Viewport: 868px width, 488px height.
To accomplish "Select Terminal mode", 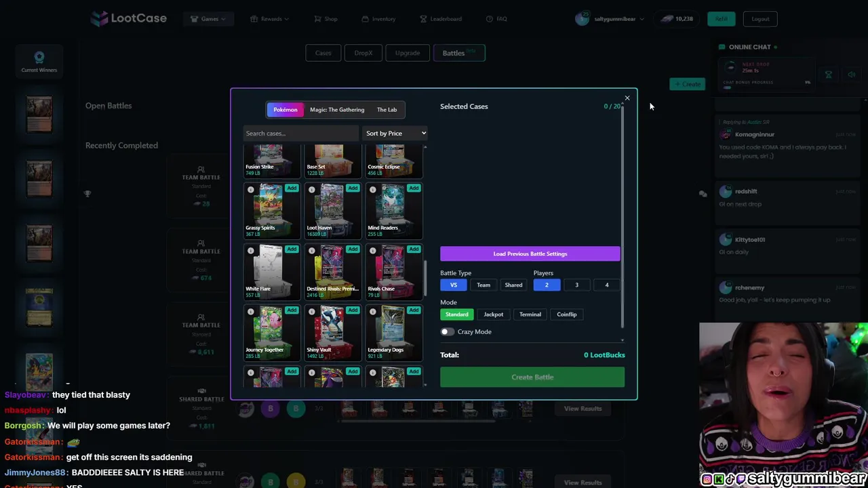I will 530,314.
